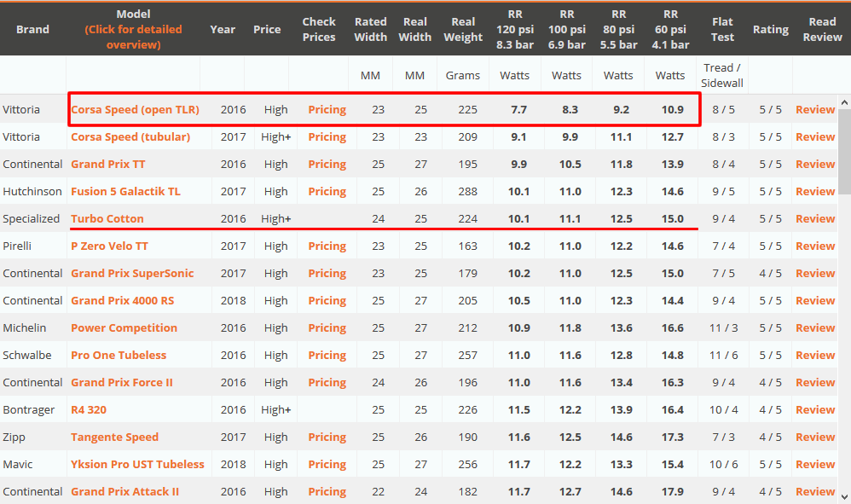851x504 pixels.
Task: Read Review of Fusion 5 Galactik TL
Action: click(815, 192)
